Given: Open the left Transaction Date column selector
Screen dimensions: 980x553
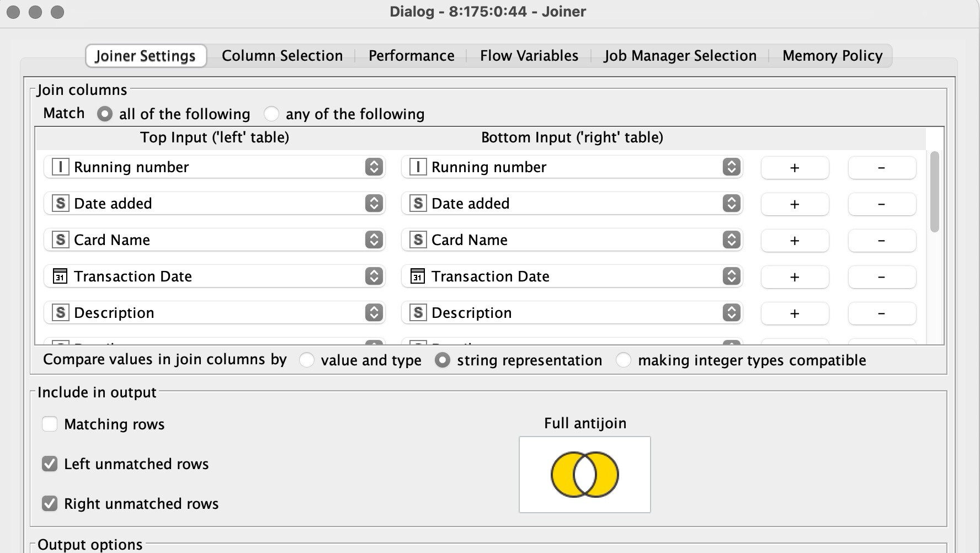Looking at the screenshot, I should (375, 276).
